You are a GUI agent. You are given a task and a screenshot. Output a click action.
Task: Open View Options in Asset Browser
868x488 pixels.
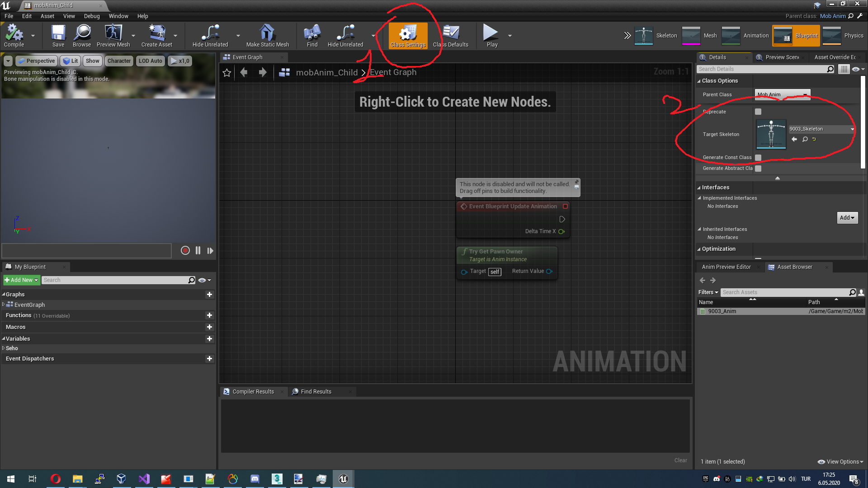click(x=840, y=462)
